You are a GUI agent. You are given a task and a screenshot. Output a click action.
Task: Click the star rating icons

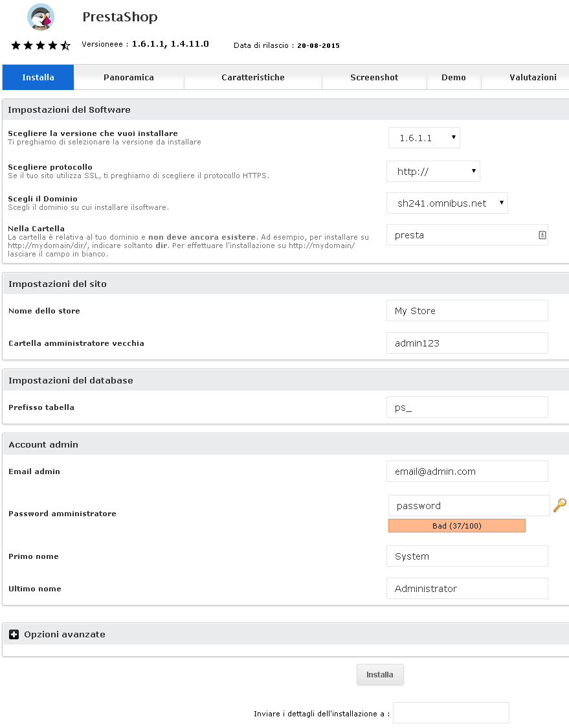41,45
